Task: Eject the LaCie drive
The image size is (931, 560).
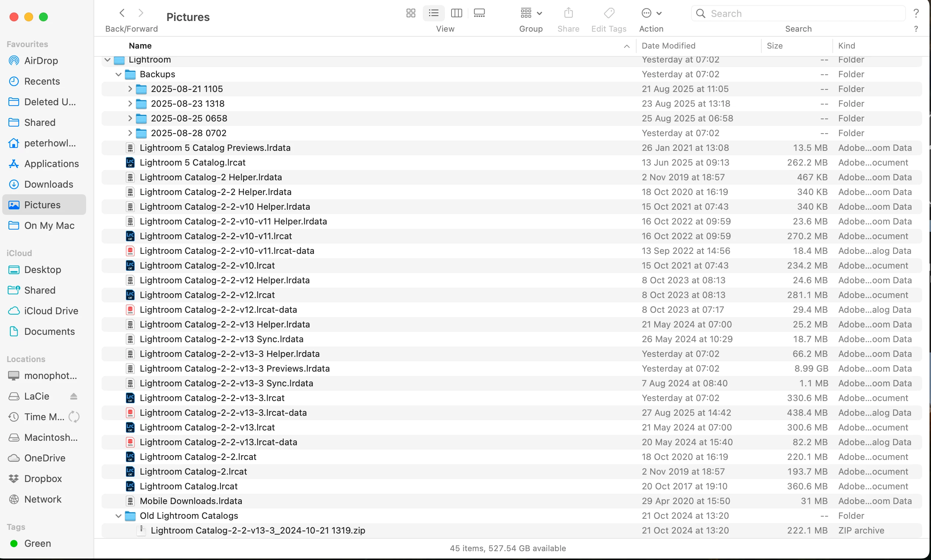Action: click(74, 396)
